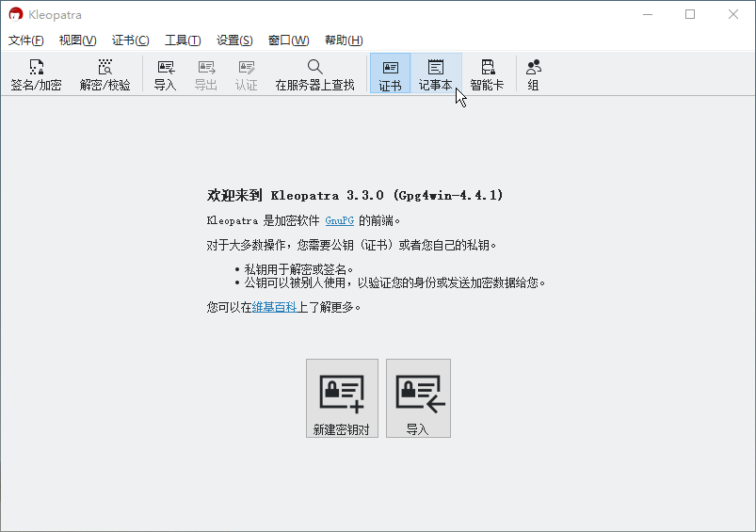Click the welcome heading 欢迎来到 Kleopatra 3.3.0

355,195
